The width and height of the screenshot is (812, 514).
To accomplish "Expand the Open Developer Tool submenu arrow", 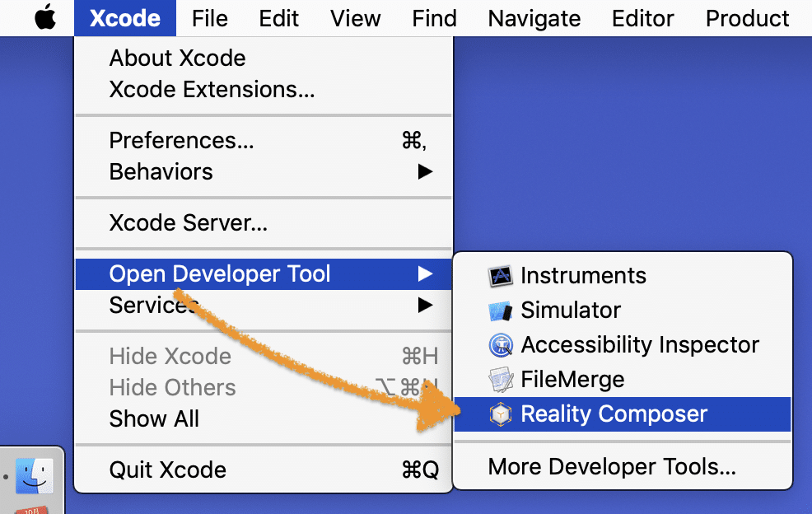I will 425,273.
